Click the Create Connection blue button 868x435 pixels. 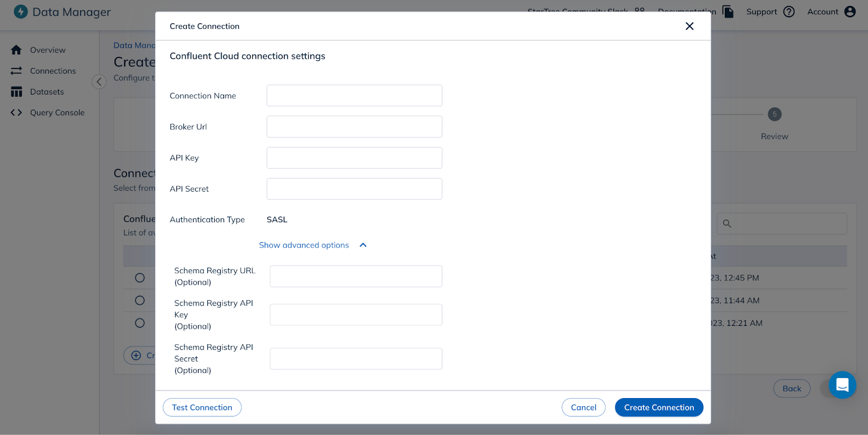pos(659,407)
